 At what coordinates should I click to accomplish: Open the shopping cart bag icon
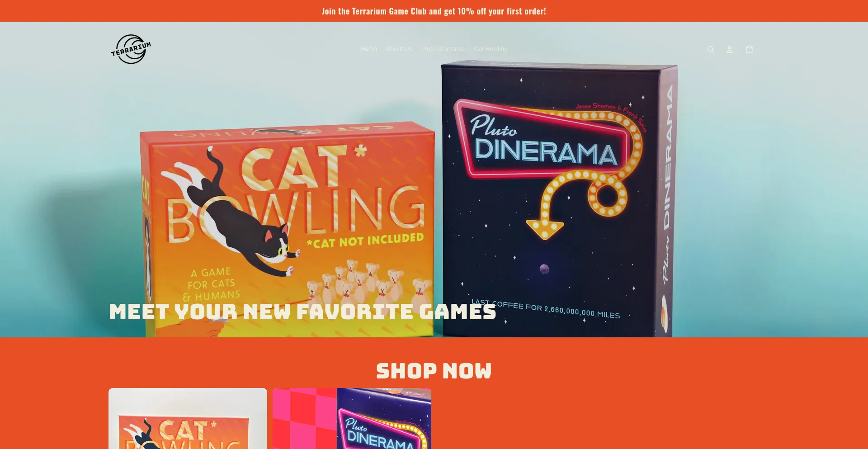750,49
